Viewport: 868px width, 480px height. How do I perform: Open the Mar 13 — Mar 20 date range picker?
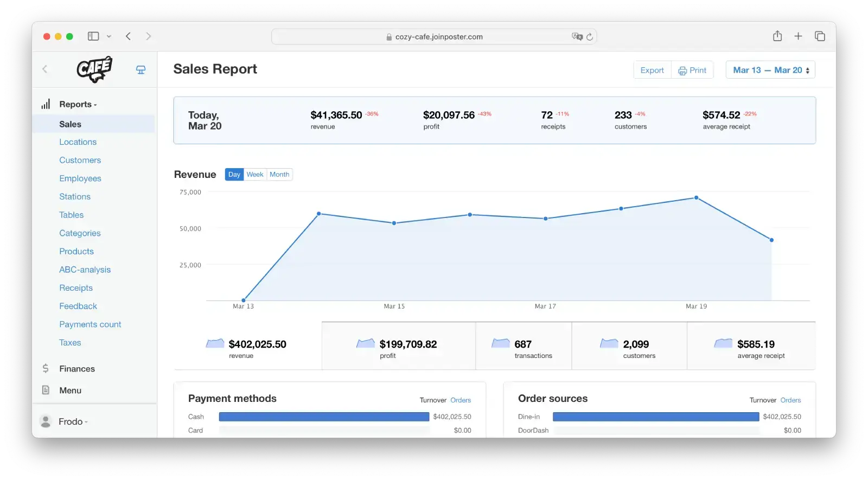(770, 70)
